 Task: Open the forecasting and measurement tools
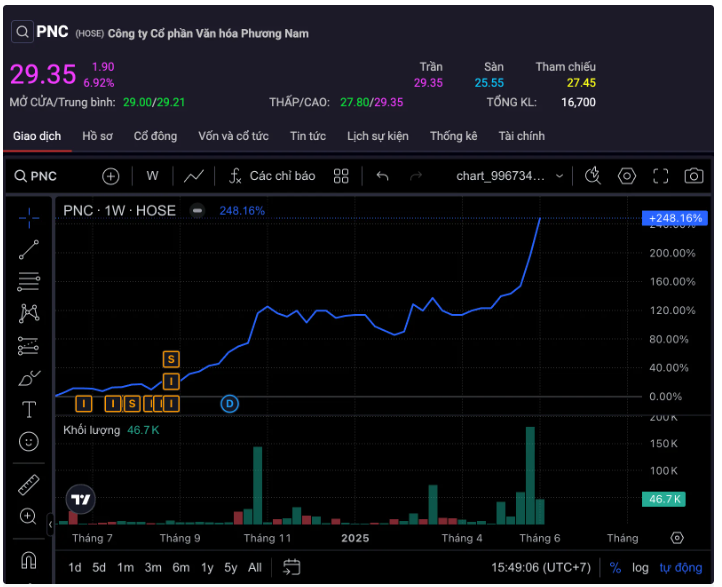click(x=29, y=346)
